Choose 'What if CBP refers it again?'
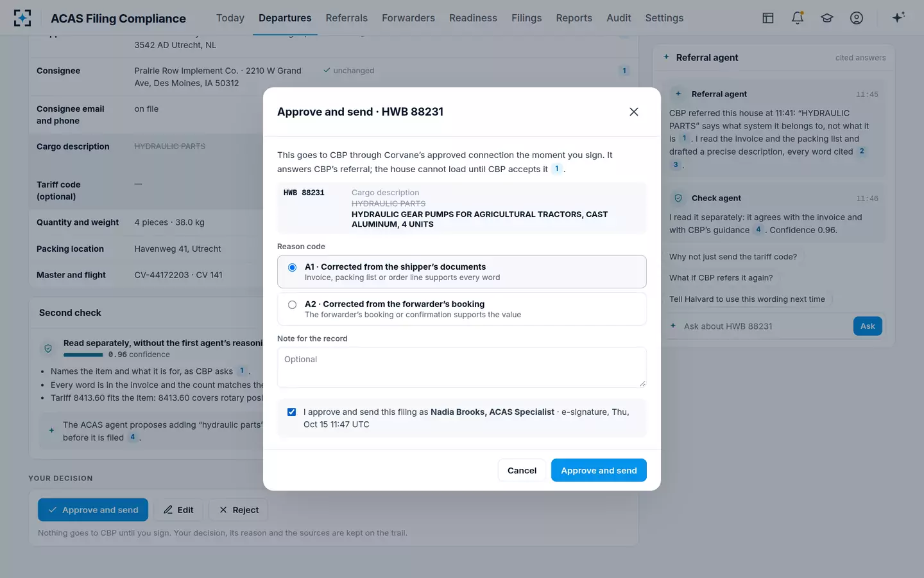Viewport: 924px width, 578px height. 721,277
